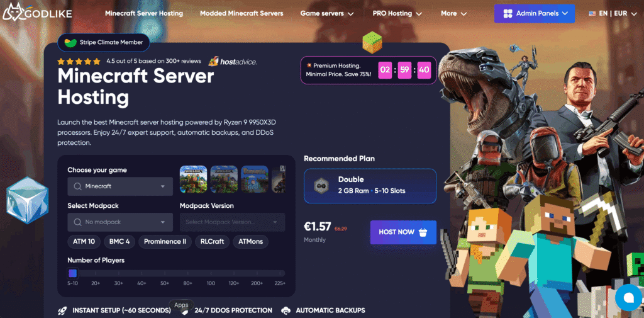This screenshot has height=318, width=644.
Task: Click the basket icon in HOST NOW
Action: [423, 232]
